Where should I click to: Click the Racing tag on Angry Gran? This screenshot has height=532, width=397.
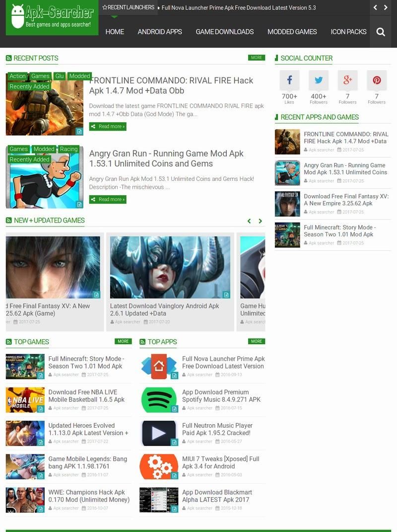point(68,149)
